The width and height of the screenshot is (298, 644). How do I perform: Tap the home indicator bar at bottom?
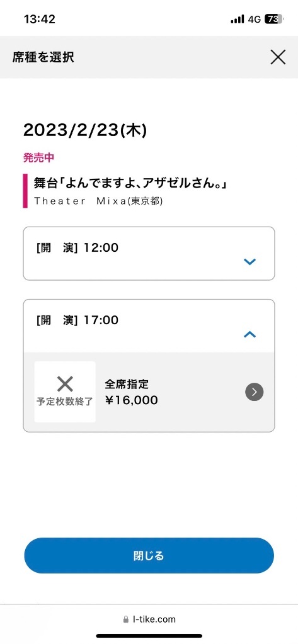(149, 636)
